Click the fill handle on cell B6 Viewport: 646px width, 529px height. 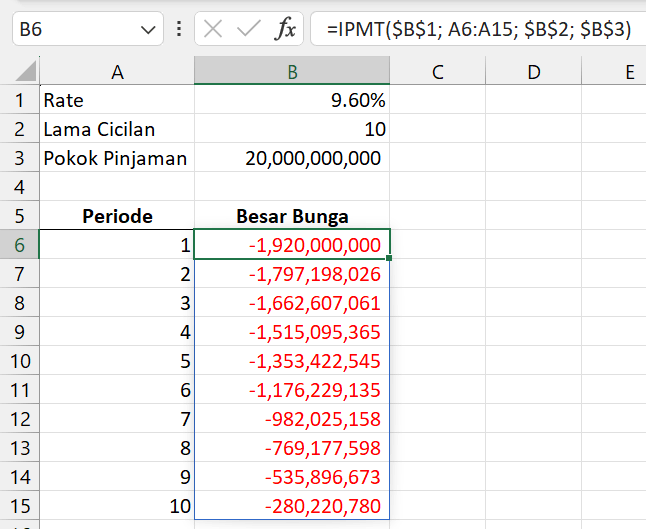click(x=389, y=258)
